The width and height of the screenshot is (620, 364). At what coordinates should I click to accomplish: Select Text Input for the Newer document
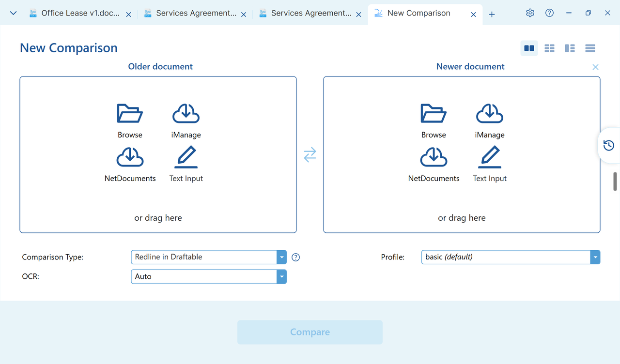click(x=490, y=164)
